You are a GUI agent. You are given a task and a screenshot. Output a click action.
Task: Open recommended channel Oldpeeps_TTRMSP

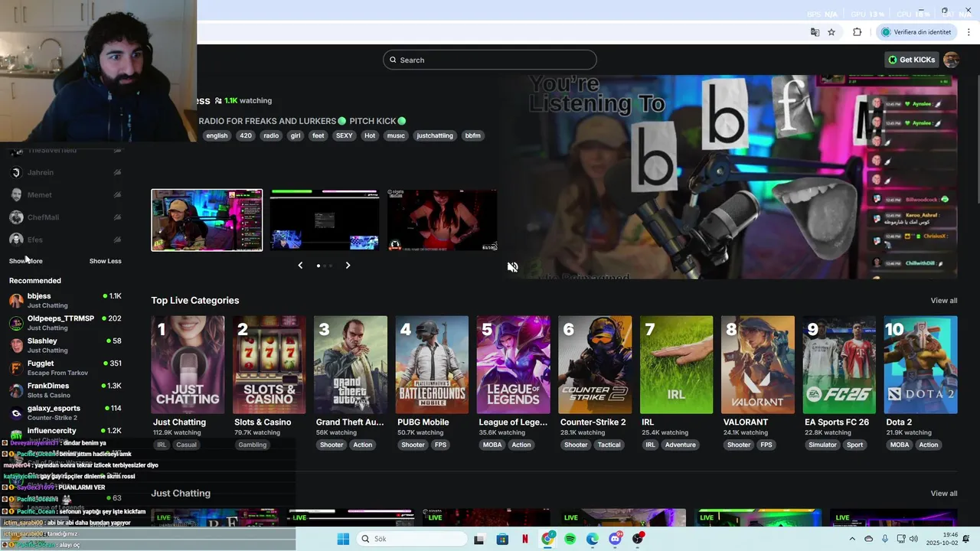coord(65,323)
